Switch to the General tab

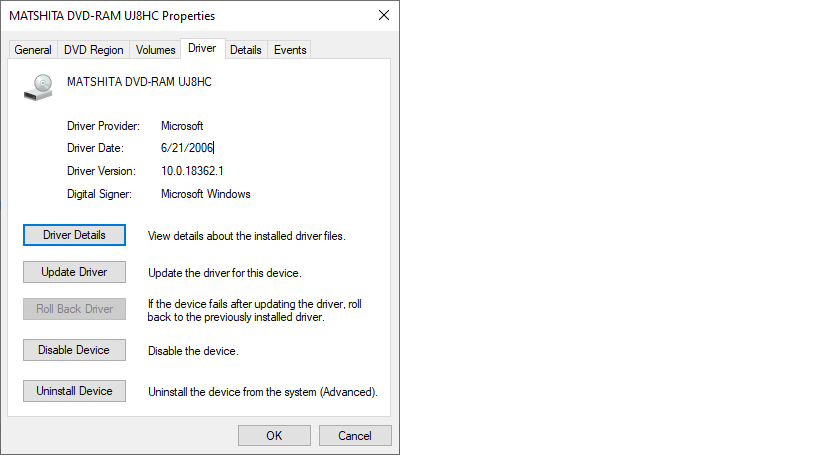click(x=33, y=50)
